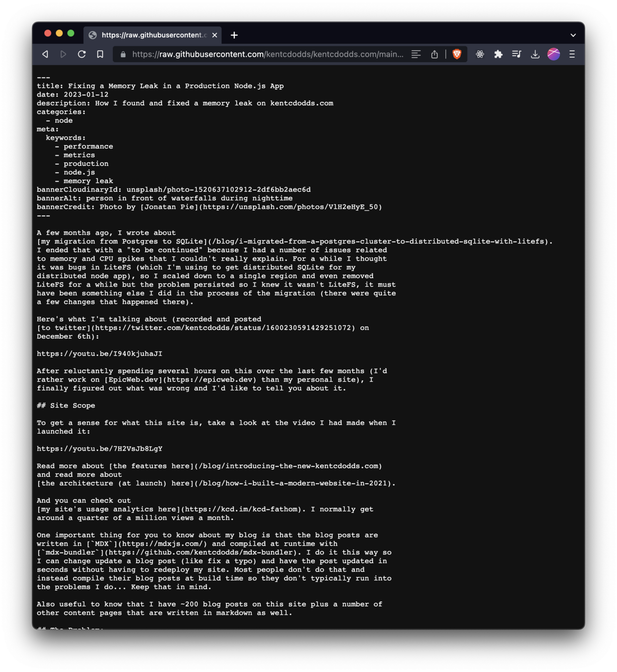Reload the current page
This screenshot has width=617, height=672.
82,54
